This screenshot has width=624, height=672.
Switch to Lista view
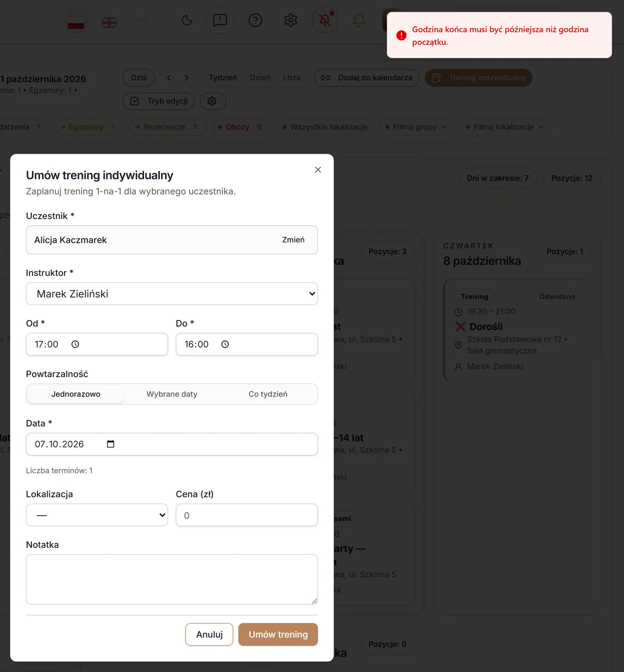click(x=292, y=78)
